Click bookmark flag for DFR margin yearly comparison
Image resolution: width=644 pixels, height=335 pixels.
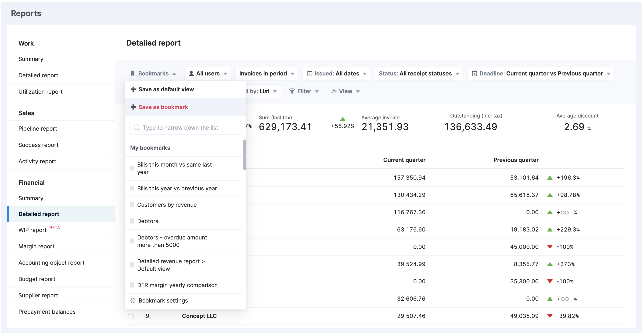point(132,285)
